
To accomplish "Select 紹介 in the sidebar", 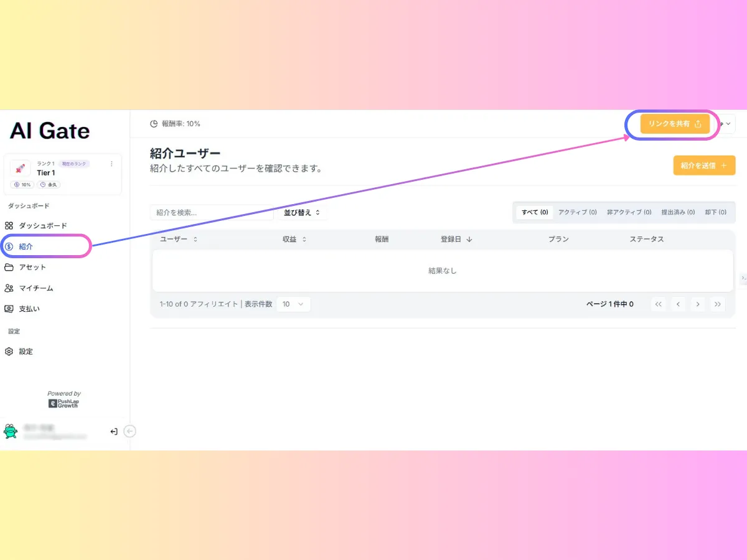I will pyautogui.click(x=45, y=246).
